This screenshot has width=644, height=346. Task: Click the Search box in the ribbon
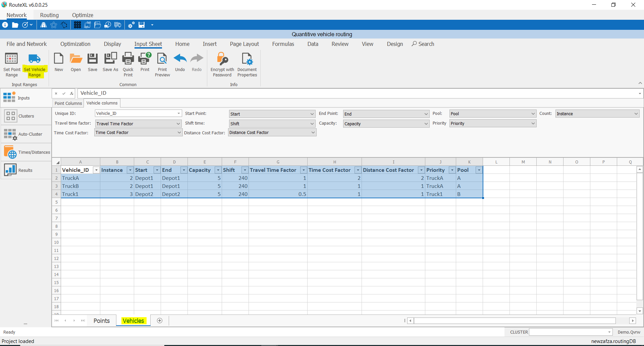423,44
